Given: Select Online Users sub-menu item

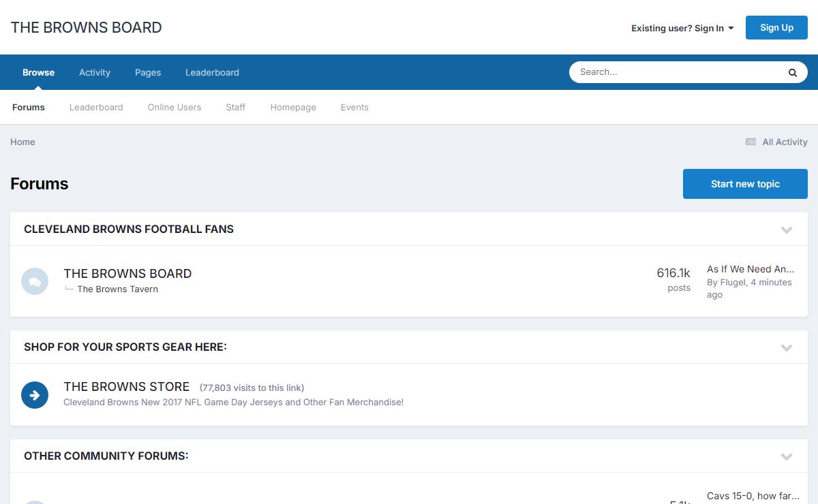Looking at the screenshot, I should pyautogui.click(x=175, y=107).
